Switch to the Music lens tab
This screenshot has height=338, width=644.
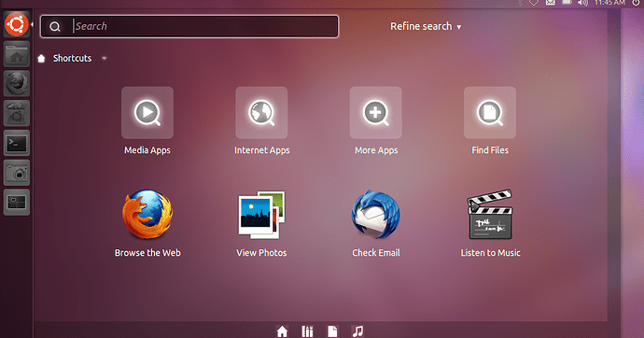357,331
